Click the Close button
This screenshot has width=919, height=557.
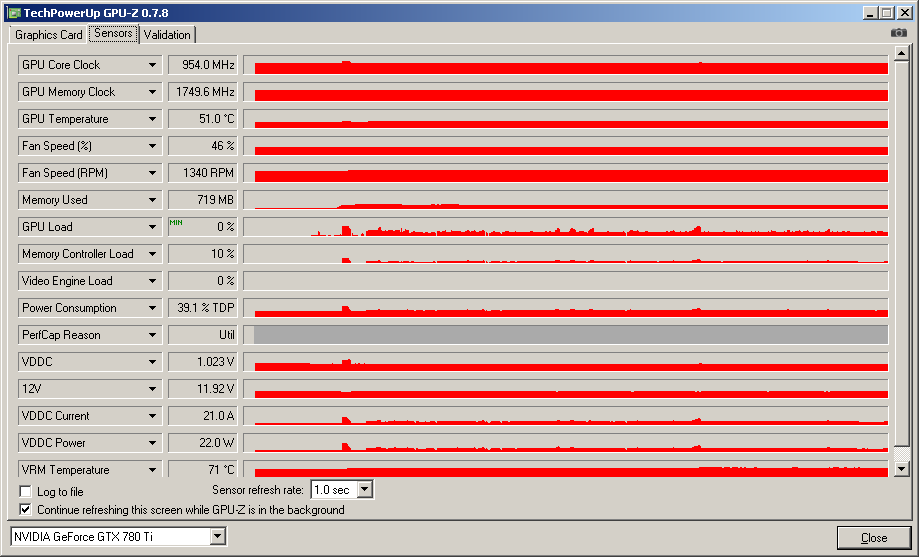coord(873,538)
